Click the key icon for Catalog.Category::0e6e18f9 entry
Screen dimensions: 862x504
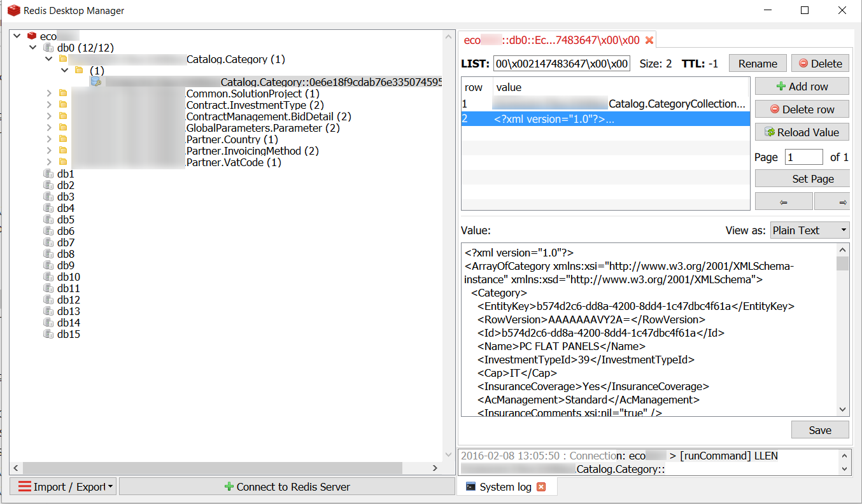pos(95,81)
